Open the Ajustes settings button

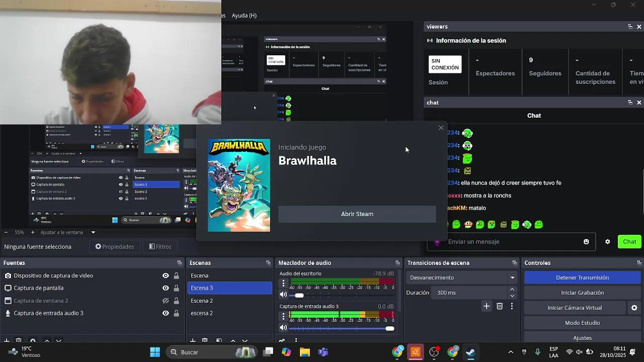click(x=583, y=337)
